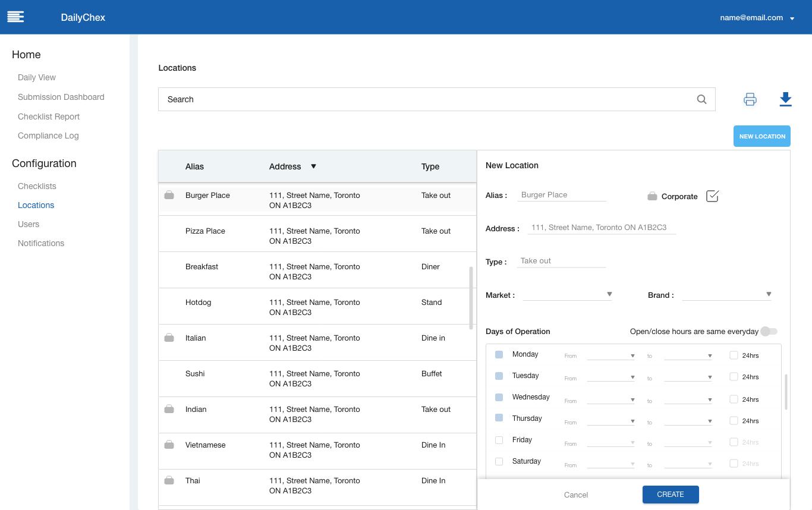Uncheck the Wednesday checkbox
This screenshot has width=812, height=510.
[499, 397]
